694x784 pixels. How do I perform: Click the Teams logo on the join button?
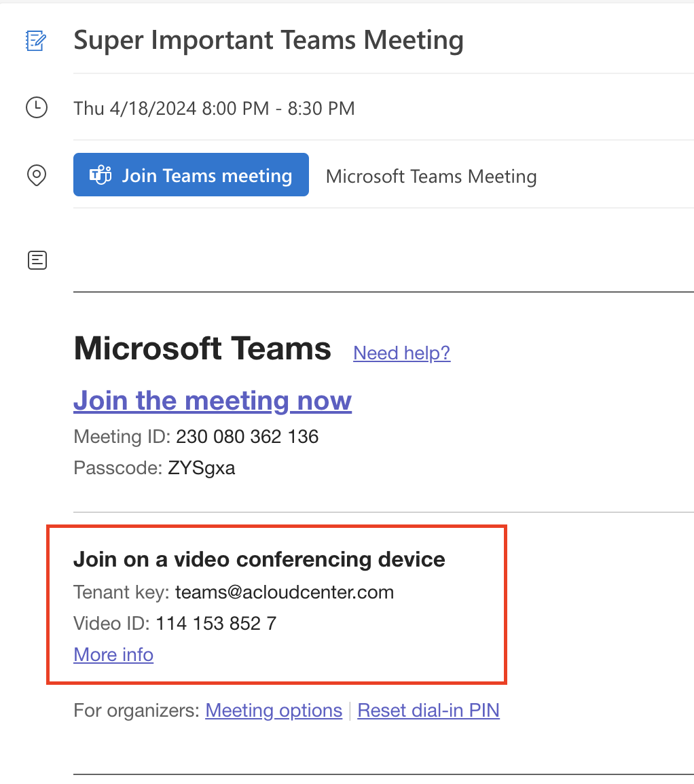tap(101, 175)
